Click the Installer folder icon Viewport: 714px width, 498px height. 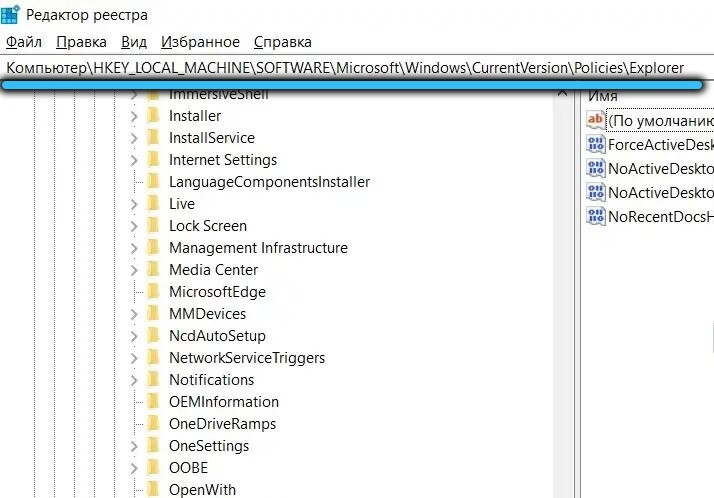tap(153, 116)
